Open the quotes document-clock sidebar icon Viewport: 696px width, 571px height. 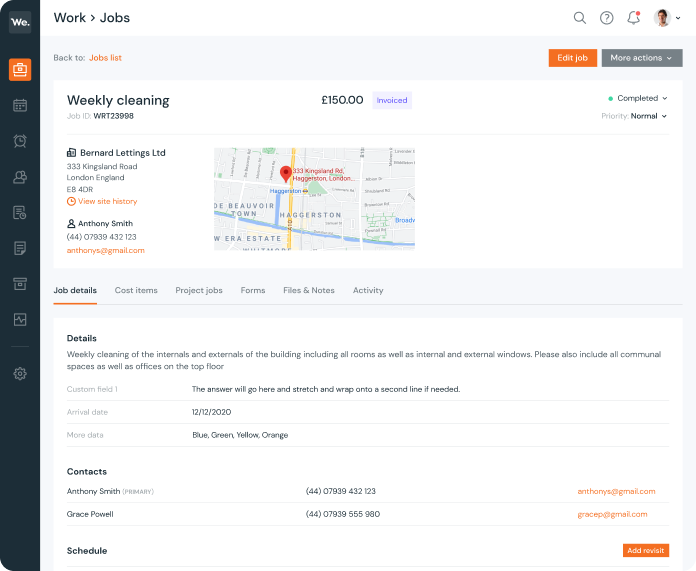[x=20, y=213]
